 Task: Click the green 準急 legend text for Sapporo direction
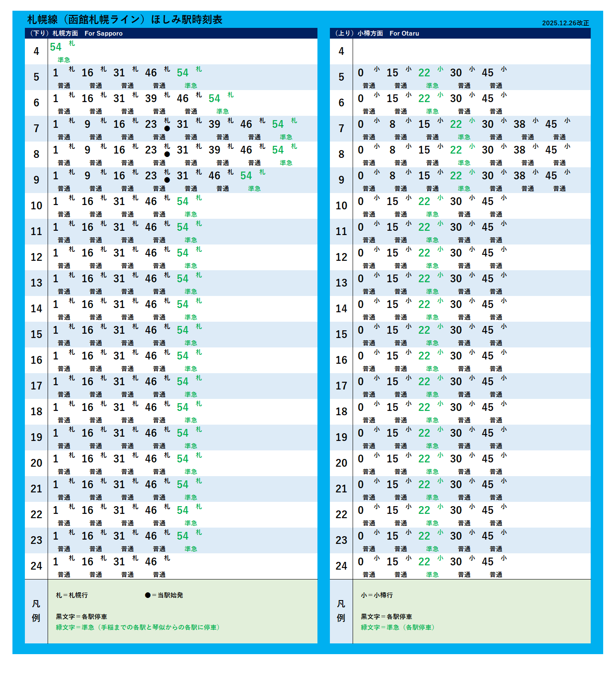click(139, 628)
